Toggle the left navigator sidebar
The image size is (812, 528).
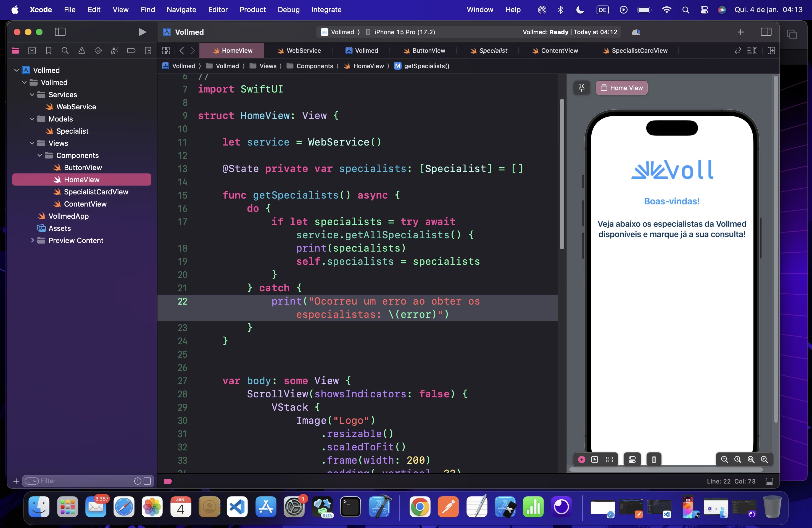point(60,32)
